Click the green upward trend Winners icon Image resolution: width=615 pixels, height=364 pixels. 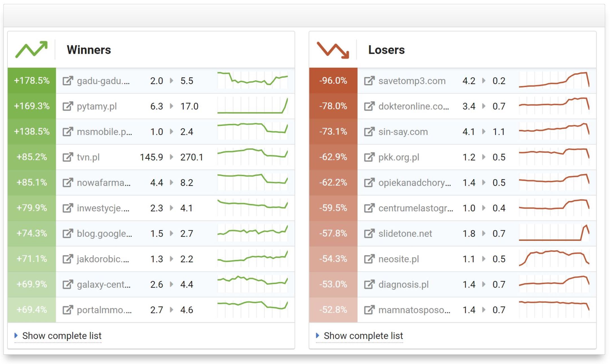pos(31,50)
